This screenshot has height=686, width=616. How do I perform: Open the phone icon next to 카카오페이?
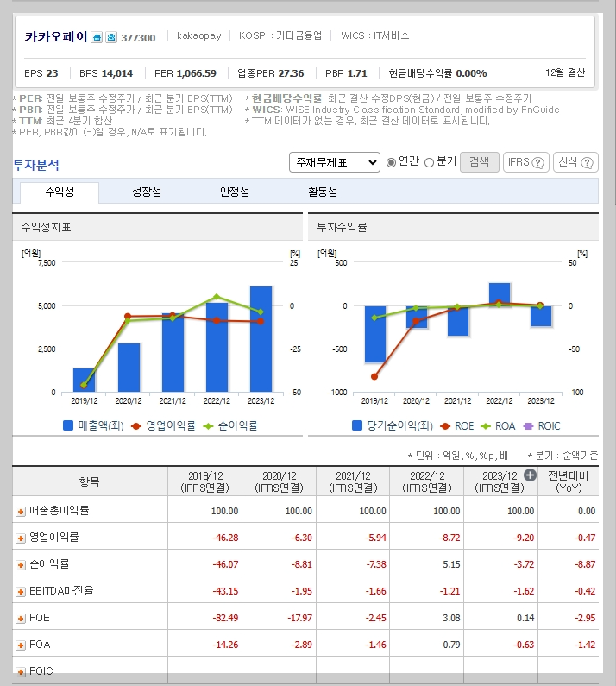pyautogui.click(x=111, y=38)
